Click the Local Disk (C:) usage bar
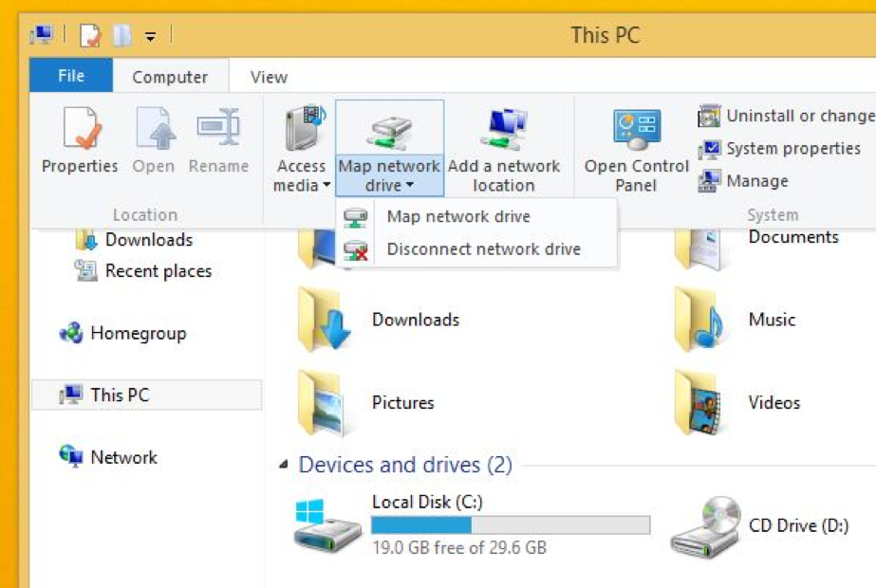This screenshot has height=588, width=876. 511,524
